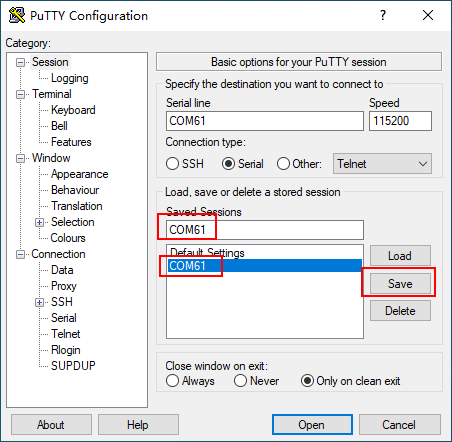Expand the Selection tree node
Viewport: 452px width, 442px height.
39,222
